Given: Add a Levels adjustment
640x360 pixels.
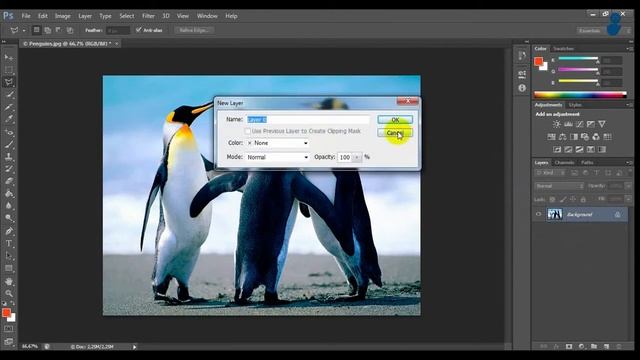Looking at the screenshot, I should coord(568,124).
